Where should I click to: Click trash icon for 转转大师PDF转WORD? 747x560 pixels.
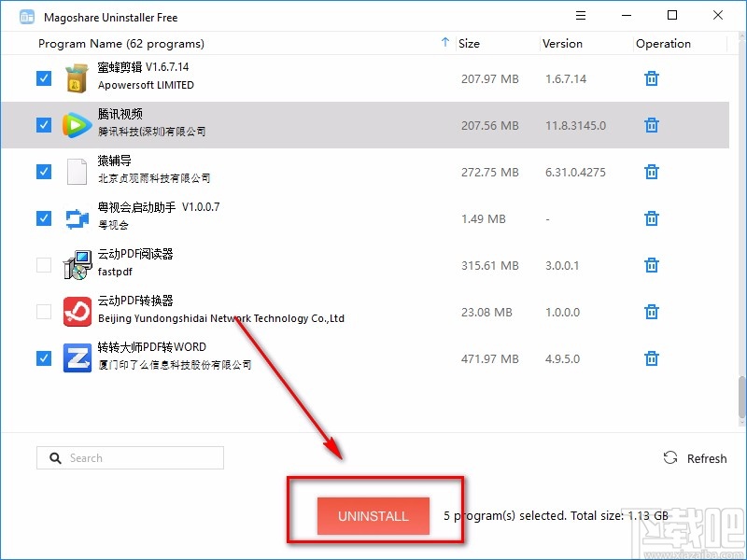point(651,358)
